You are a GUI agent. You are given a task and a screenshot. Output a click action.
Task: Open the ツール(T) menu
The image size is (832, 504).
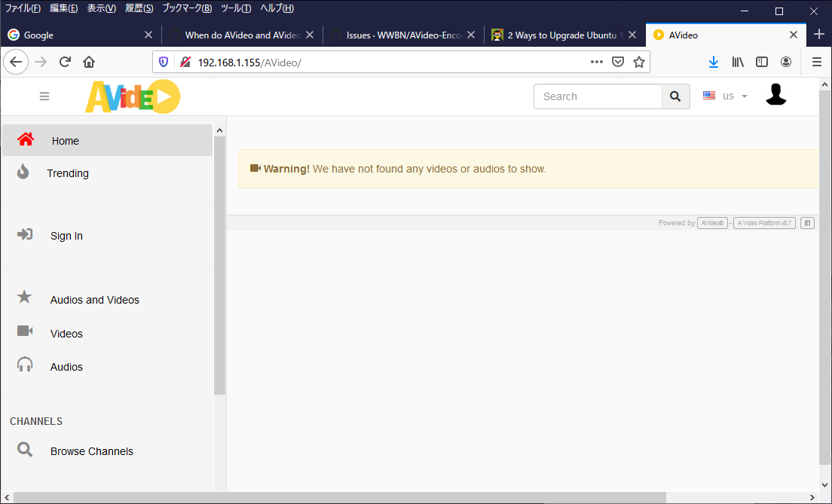pos(236,8)
